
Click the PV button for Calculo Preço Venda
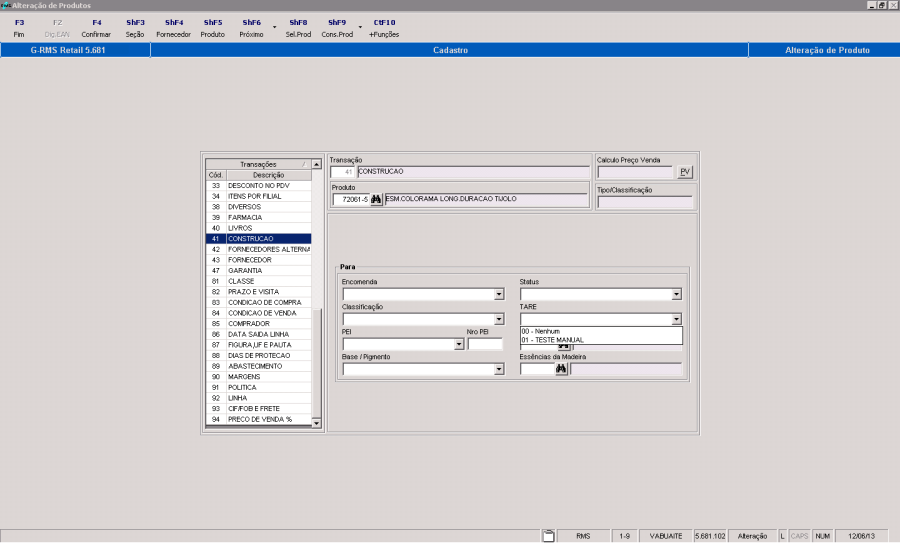point(685,172)
